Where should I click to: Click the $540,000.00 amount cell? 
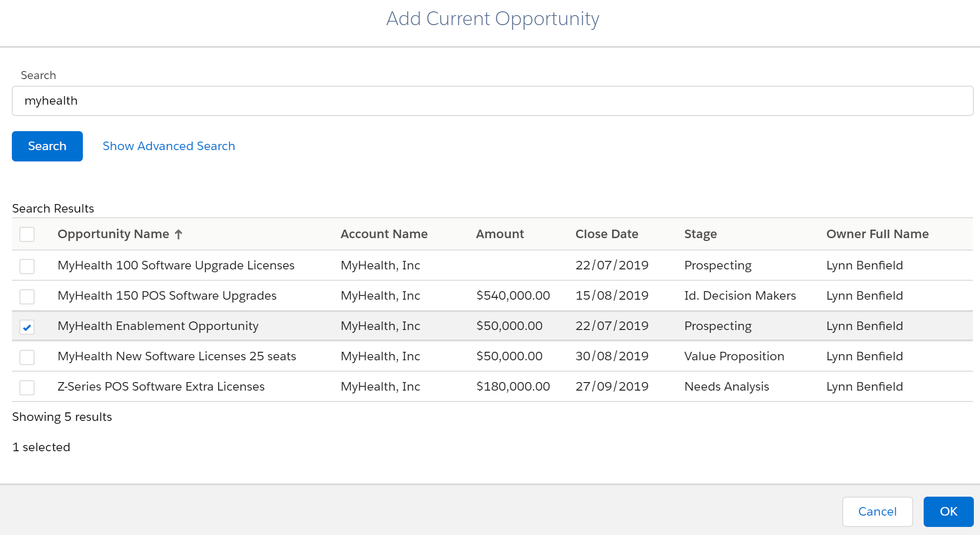513,296
